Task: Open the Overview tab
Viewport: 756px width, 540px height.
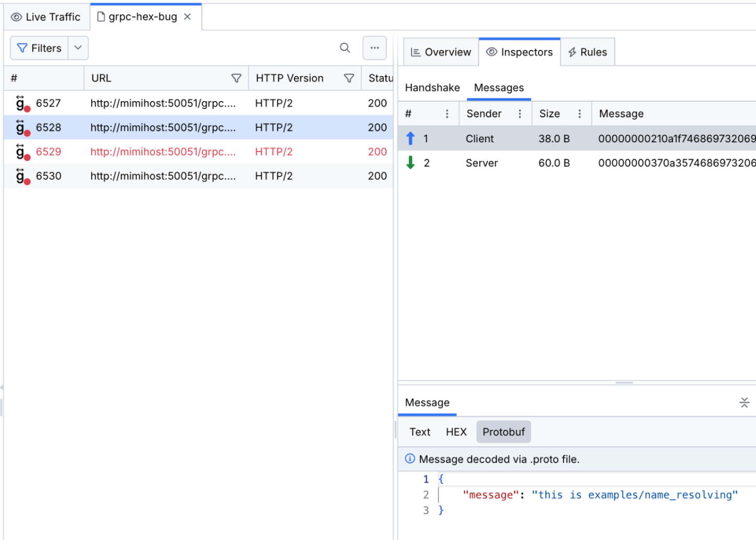Action: 441,52
